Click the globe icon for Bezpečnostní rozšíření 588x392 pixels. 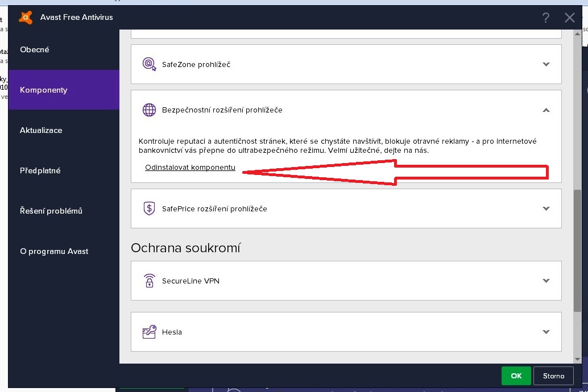point(149,110)
